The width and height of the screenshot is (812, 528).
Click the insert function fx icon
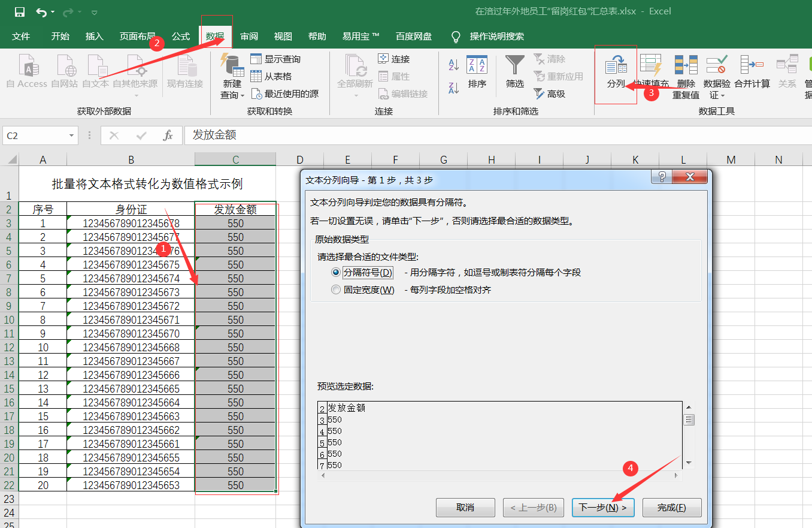(168, 136)
